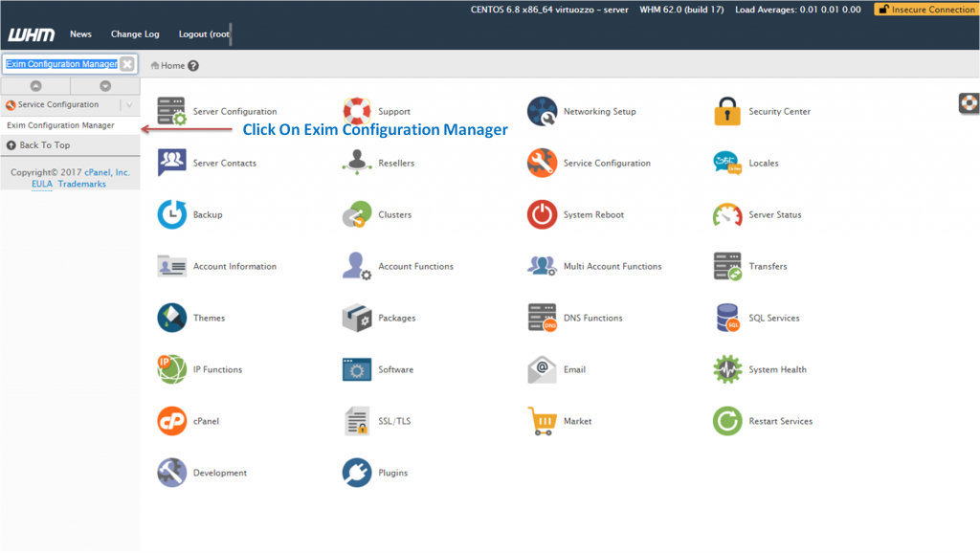Screen dimensions: 980x553
Task: Select Exim Configuration Manager in sidebar
Action: pos(60,125)
